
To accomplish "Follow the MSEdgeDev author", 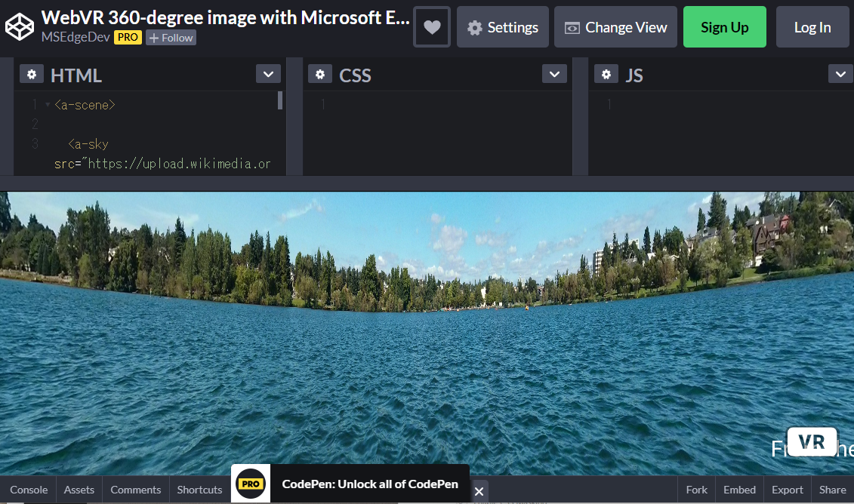I will (x=171, y=38).
